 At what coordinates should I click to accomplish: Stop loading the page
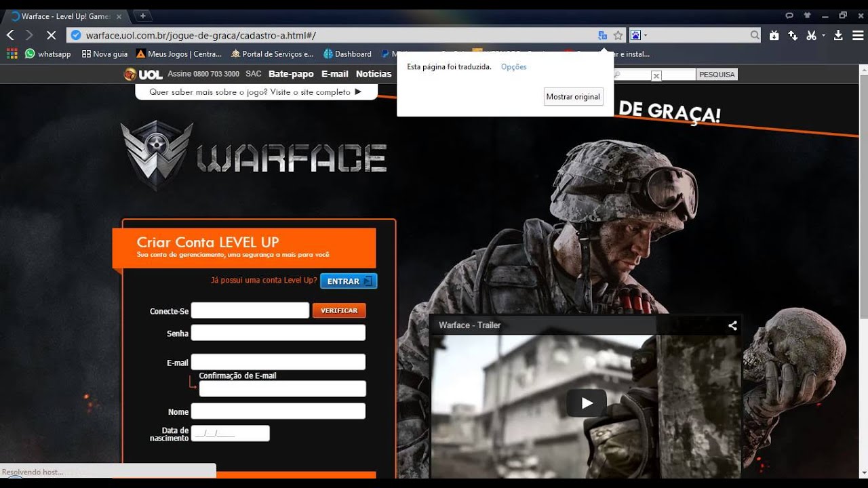pyautogui.click(x=51, y=35)
